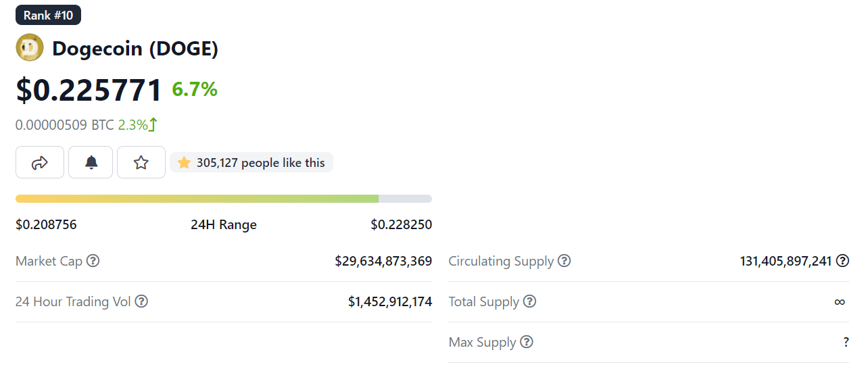Click the 24H high price $0.228250
Viewport: 868px width, 367px height.
401,224
